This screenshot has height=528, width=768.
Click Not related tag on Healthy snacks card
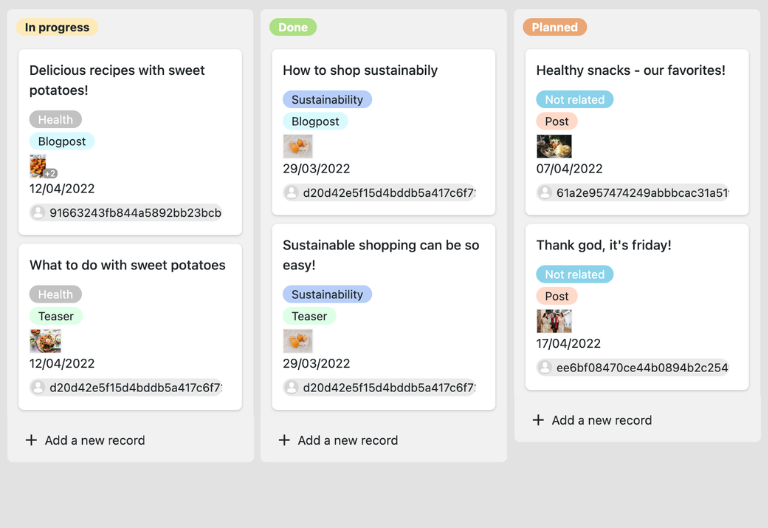[x=574, y=100]
